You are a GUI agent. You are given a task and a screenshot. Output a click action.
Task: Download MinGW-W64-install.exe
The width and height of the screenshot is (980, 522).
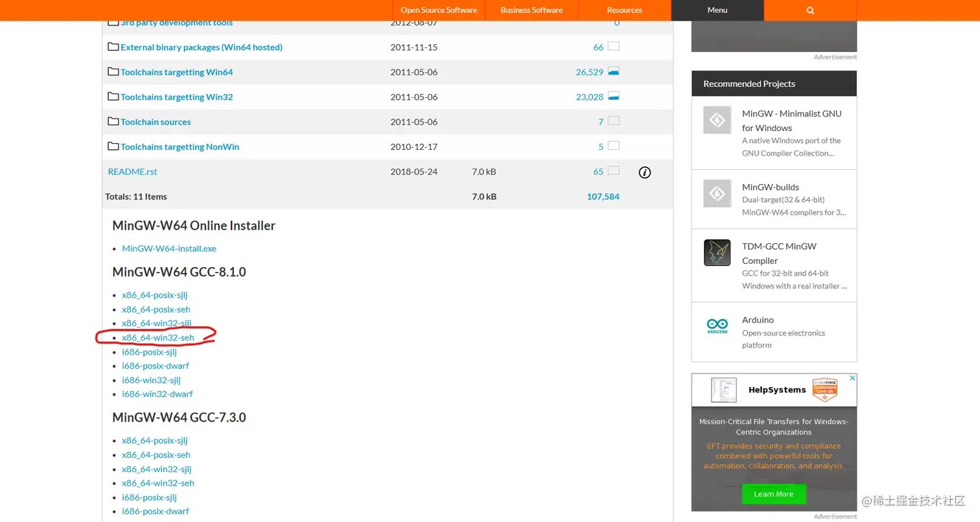click(x=169, y=248)
